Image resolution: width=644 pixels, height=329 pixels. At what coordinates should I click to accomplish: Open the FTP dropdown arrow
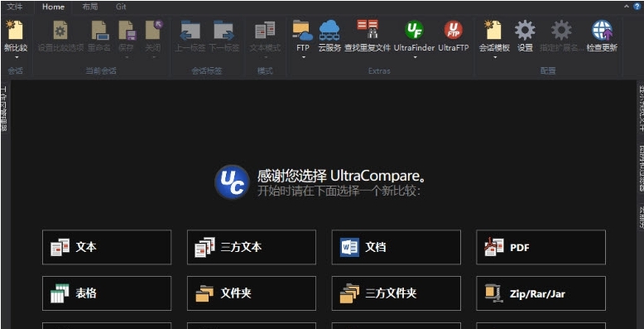303,57
